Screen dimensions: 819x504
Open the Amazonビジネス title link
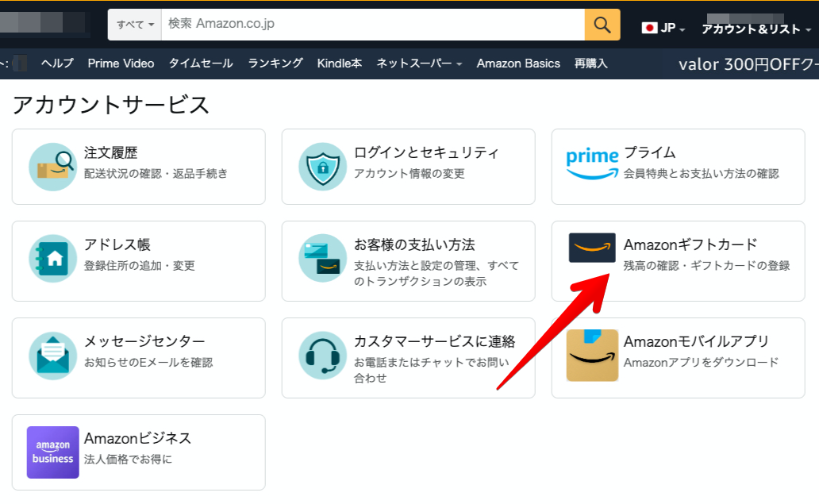[138, 437]
